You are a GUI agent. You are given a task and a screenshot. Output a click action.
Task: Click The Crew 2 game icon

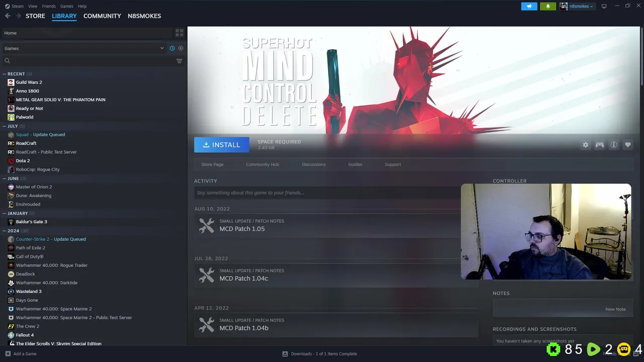11,326
